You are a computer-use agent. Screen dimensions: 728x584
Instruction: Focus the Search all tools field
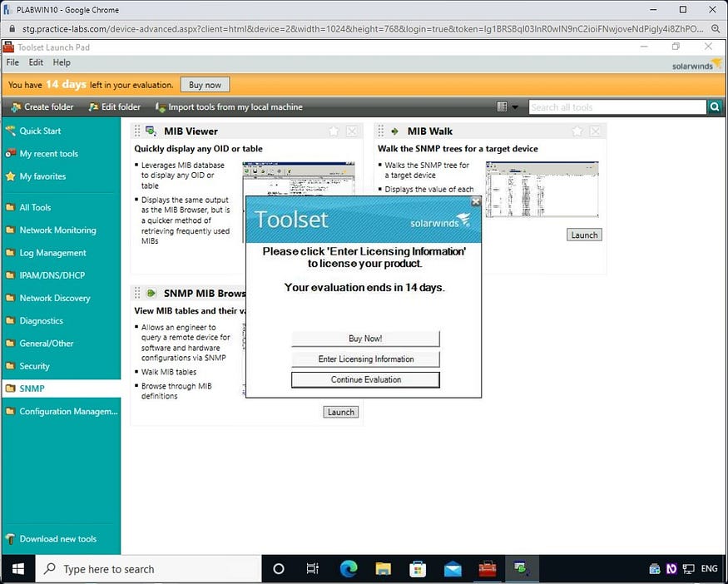[x=617, y=107]
